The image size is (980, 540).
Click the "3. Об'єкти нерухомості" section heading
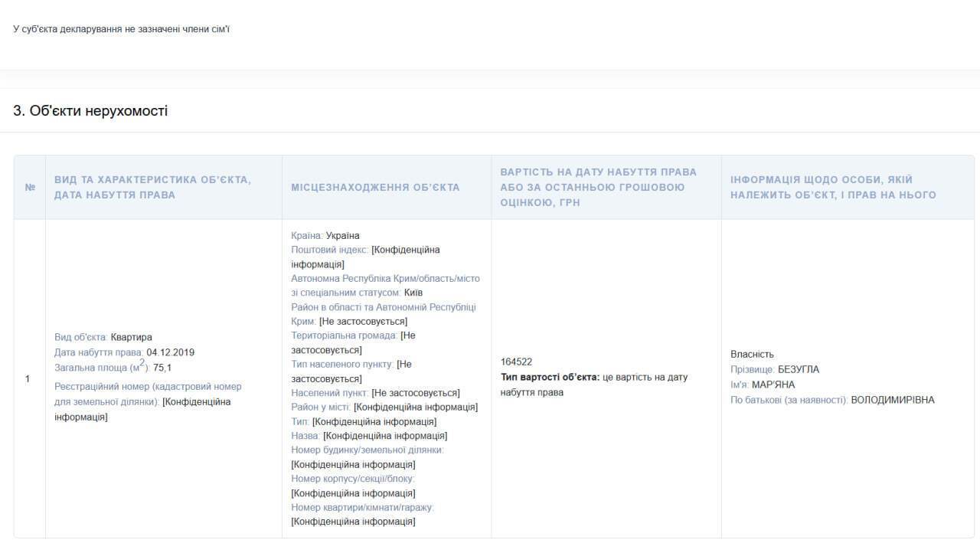pos(90,111)
